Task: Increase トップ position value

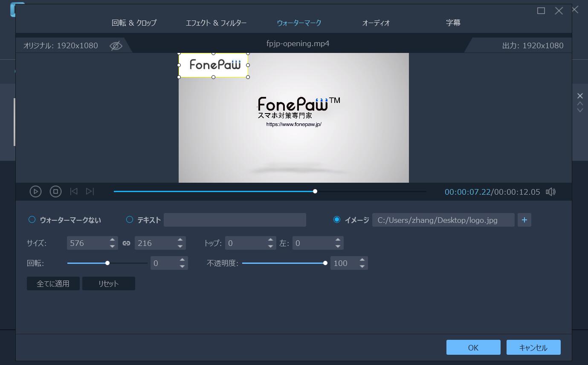Action: click(270, 240)
